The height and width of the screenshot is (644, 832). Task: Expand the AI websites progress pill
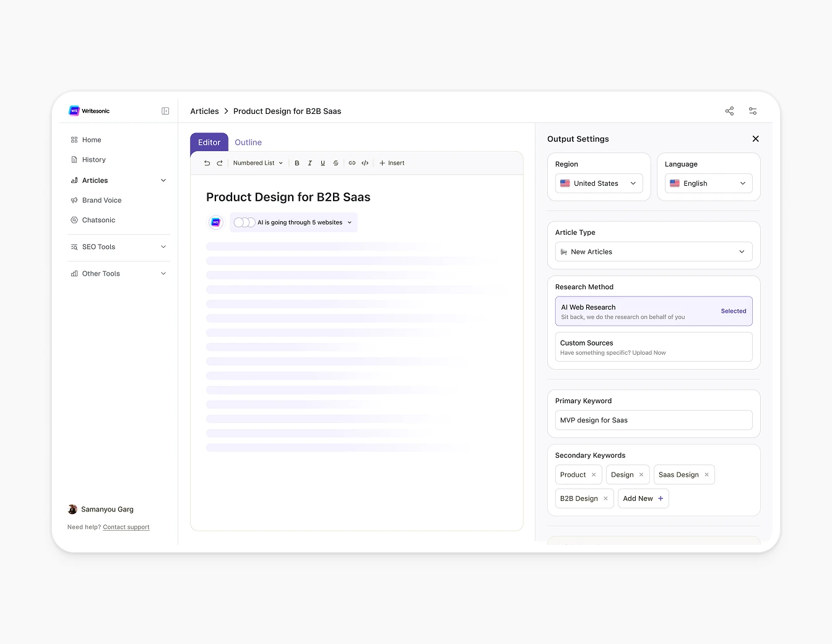click(350, 222)
